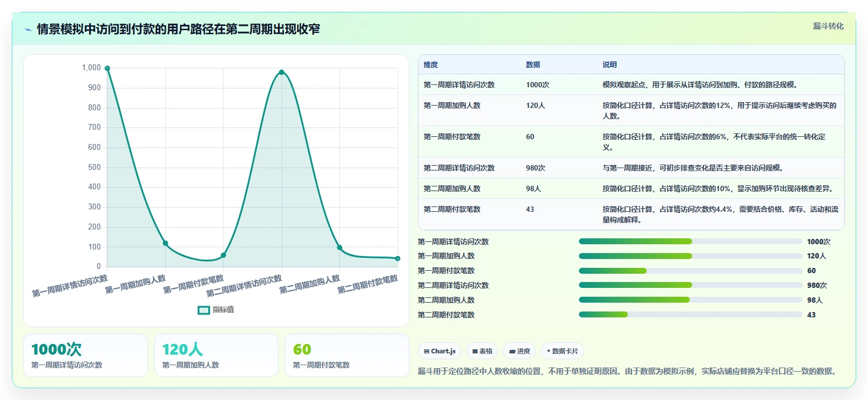Click description 模拟观察起点 in the table
The width and height of the screenshot is (868, 400).
point(700,85)
